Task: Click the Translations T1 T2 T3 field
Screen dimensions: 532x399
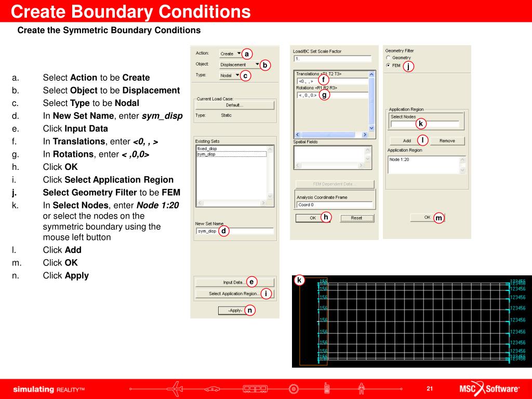Action: pos(332,82)
